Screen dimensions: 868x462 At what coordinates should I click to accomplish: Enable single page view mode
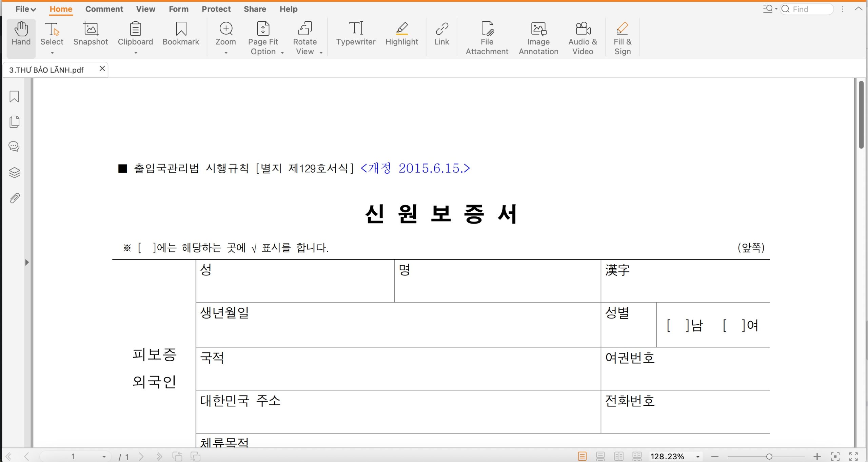(x=582, y=456)
